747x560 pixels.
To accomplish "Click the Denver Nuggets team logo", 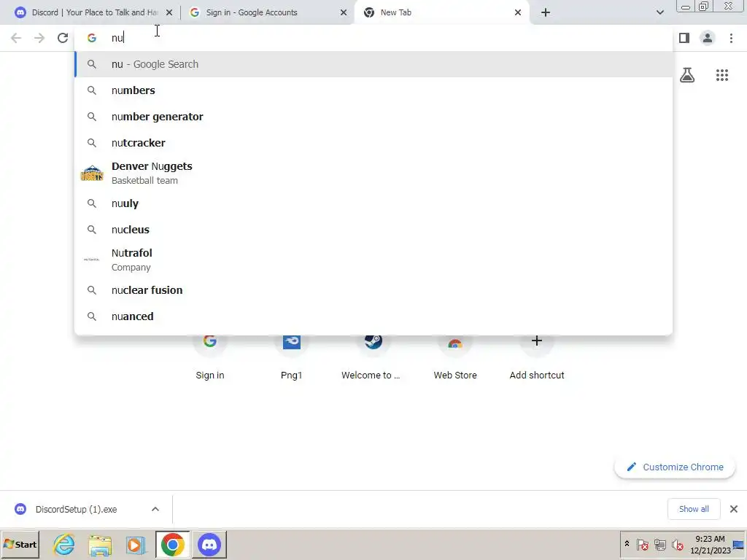I will [92, 174].
